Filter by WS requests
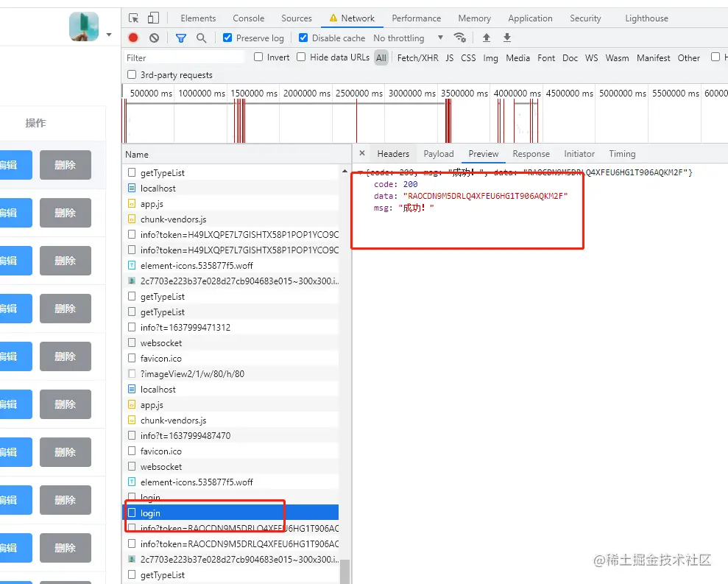The width and height of the screenshot is (728, 584). (x=592, y=58)
